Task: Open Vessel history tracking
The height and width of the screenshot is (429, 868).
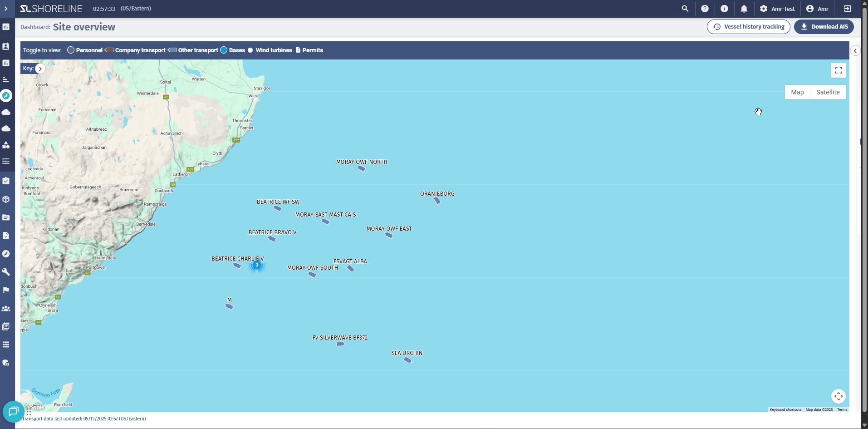Action: tap(748, 27)
